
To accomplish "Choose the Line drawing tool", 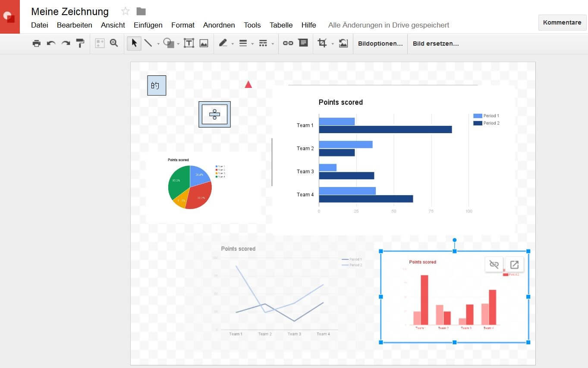I will tap(148, 43).
